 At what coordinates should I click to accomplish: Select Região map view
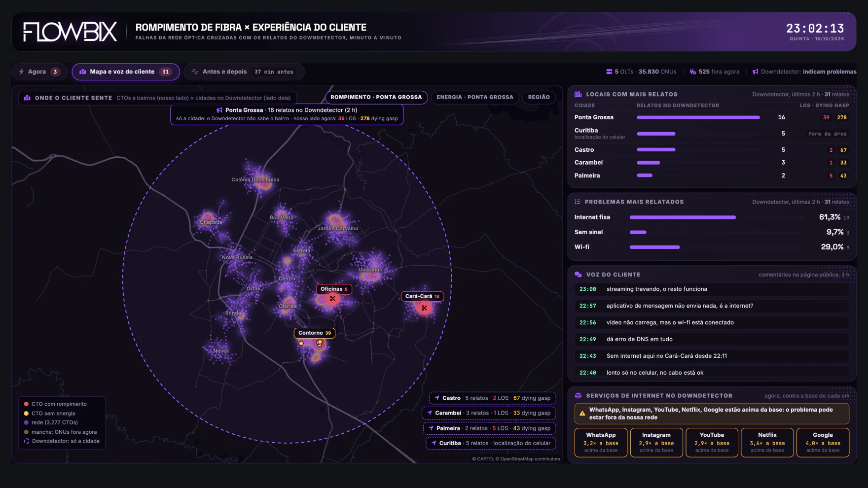click(539, 97)
